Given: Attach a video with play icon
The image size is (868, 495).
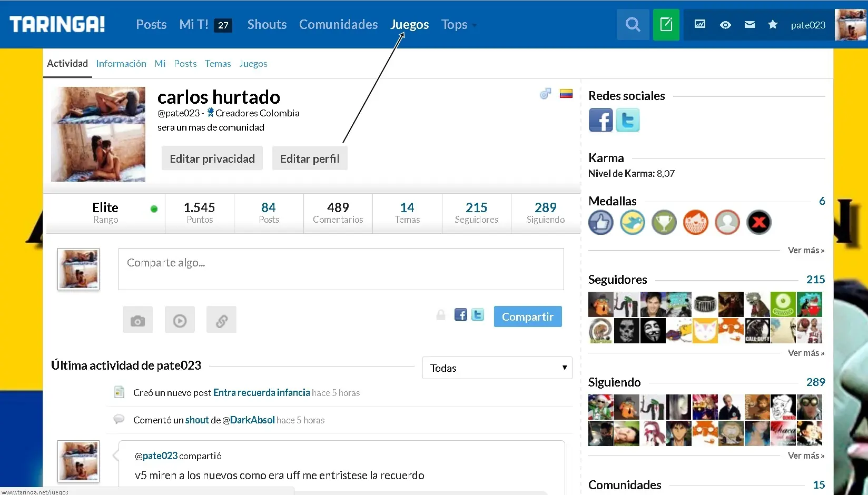Looking at the screenshot, I should point(180,320).
